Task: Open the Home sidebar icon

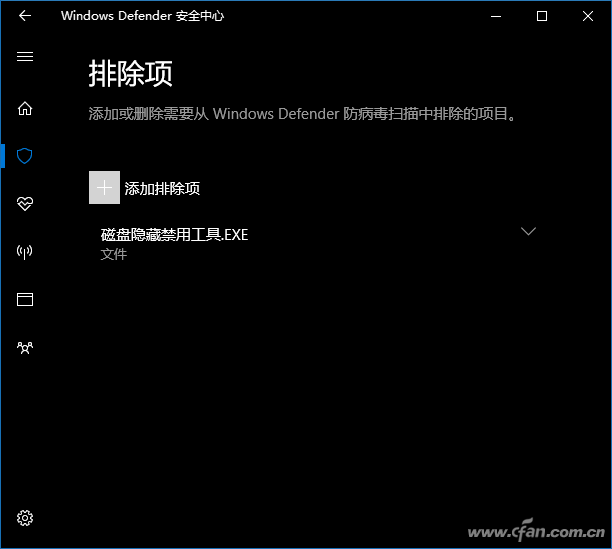Action: [x=25, y=108]
